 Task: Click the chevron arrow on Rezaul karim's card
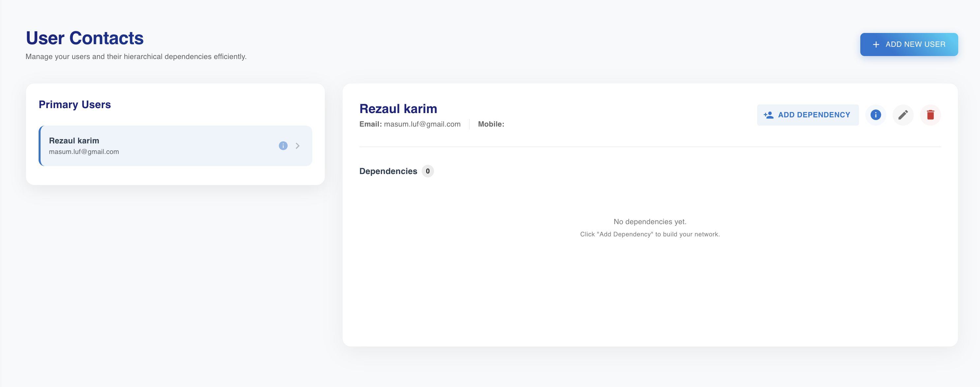(297, 146)
